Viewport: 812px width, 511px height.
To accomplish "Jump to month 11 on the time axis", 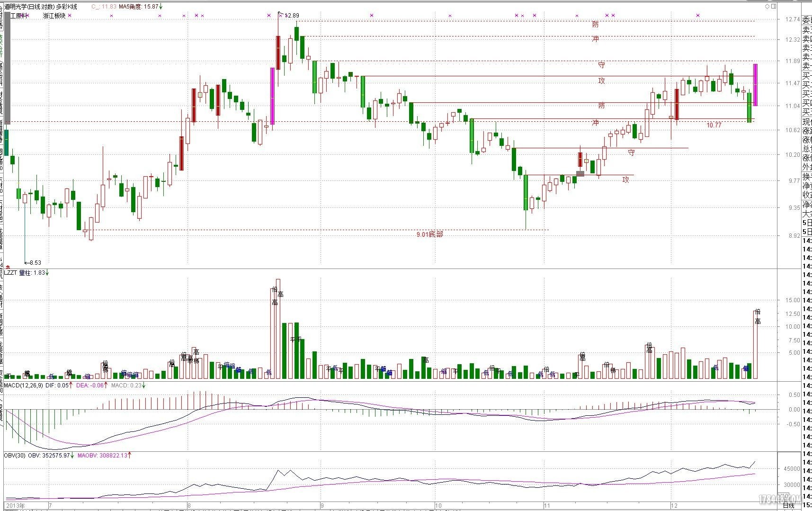I will coord(548,506).
